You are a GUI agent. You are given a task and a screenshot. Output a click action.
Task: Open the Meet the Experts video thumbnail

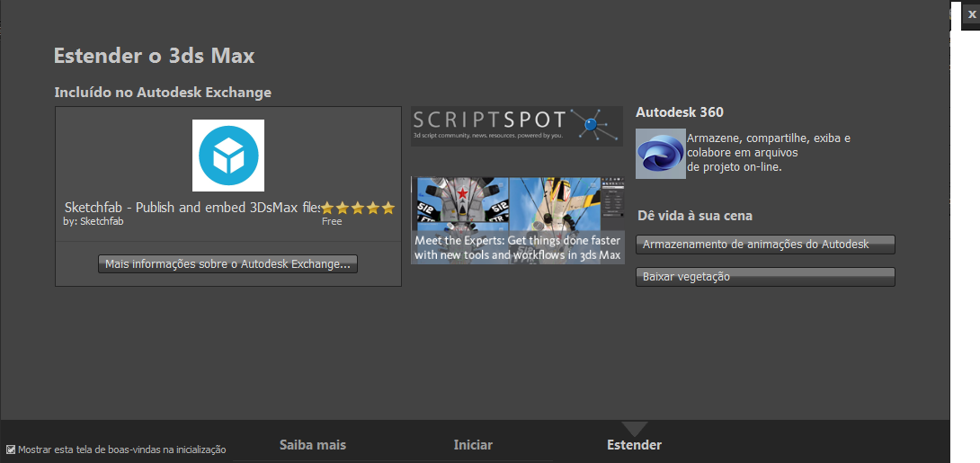[x=518, y=220]
